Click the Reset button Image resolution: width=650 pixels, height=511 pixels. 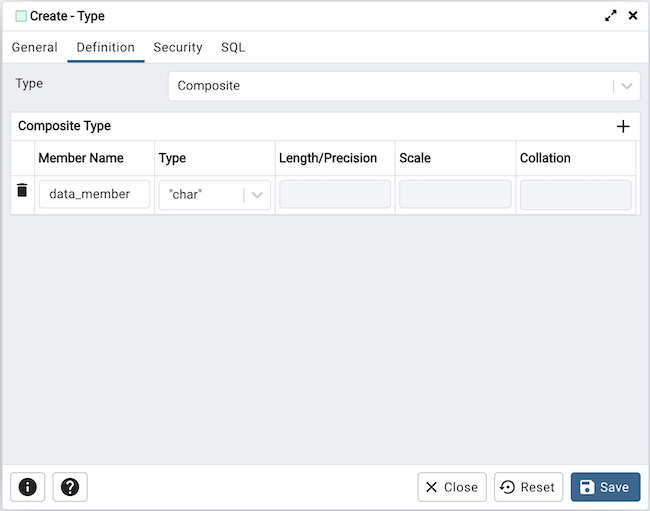pos(528,487)
